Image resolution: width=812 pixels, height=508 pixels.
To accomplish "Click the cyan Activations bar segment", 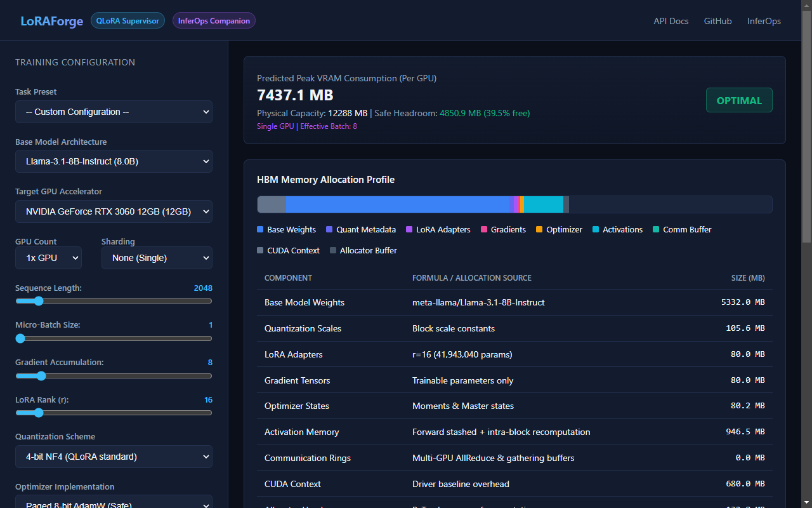I will (544, 204).
